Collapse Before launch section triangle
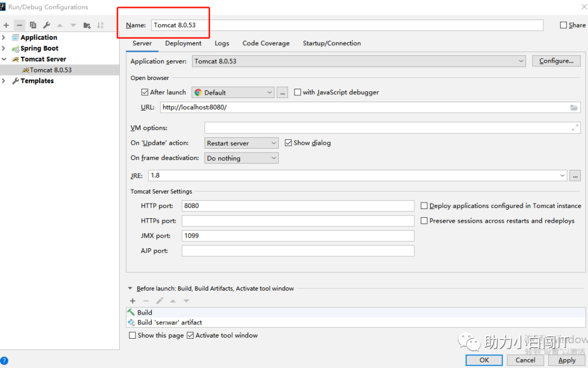Image resolution: width=588 pixels, height=368 pixels. click(x=130, y=289)
